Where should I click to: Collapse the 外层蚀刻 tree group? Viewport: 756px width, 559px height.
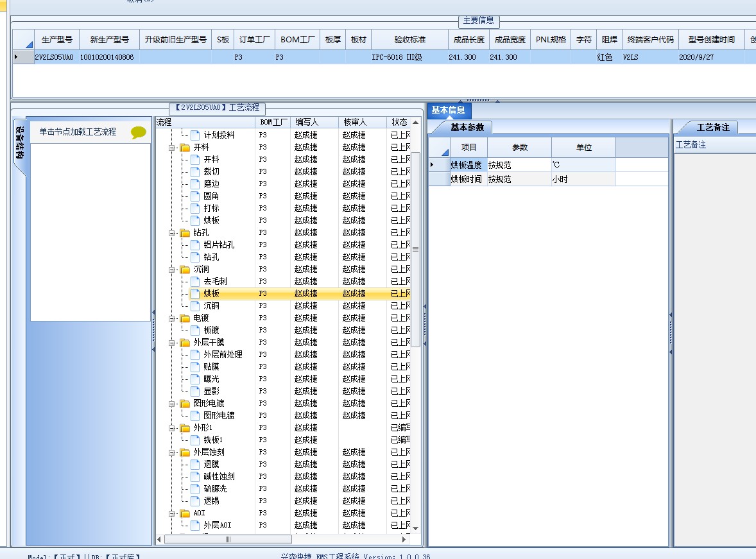click(171, 452)
